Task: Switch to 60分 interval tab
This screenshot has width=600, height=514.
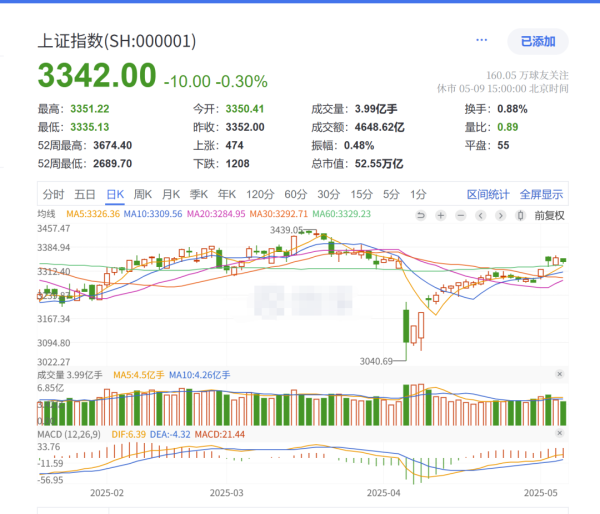Action: point(295,194)
